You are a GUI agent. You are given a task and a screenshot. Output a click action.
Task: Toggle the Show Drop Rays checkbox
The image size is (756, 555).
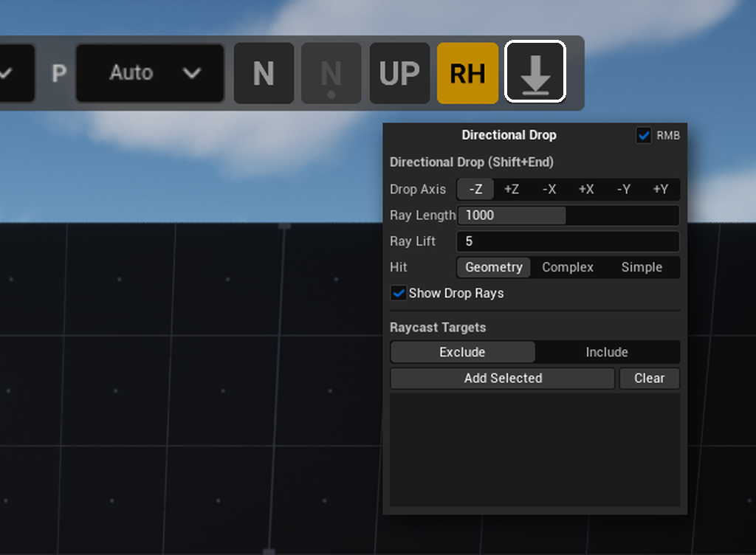[398, 293]
